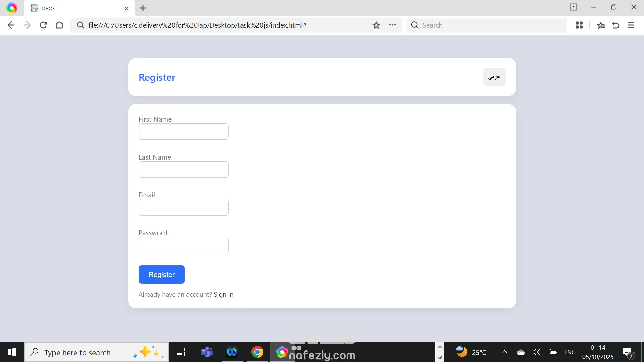The height and width of the screenshot is (362, 644).
Task: Open a new tab
Action: pyautogui.click(x=143, y=8)
